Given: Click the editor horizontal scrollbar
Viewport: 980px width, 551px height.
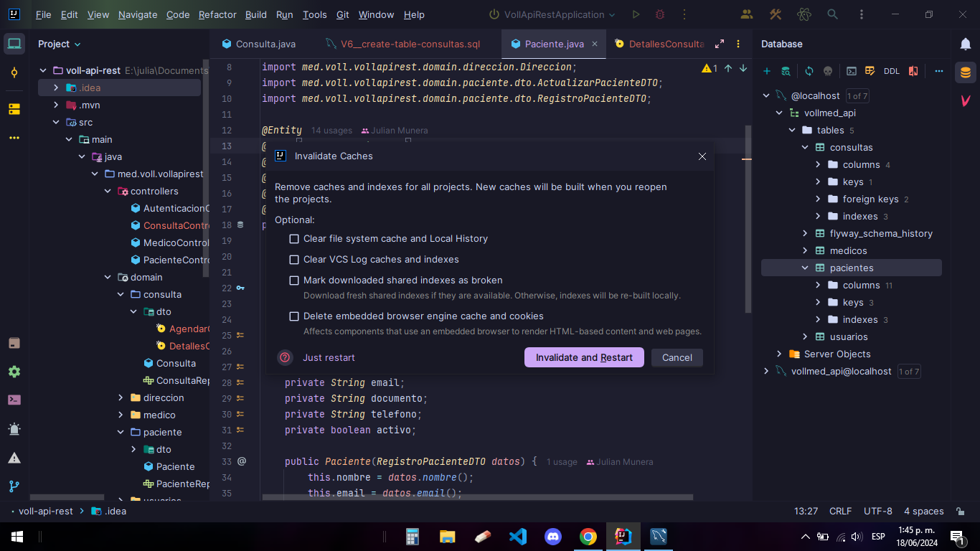Looking at the screenshot, I should [x=477, y=496].
